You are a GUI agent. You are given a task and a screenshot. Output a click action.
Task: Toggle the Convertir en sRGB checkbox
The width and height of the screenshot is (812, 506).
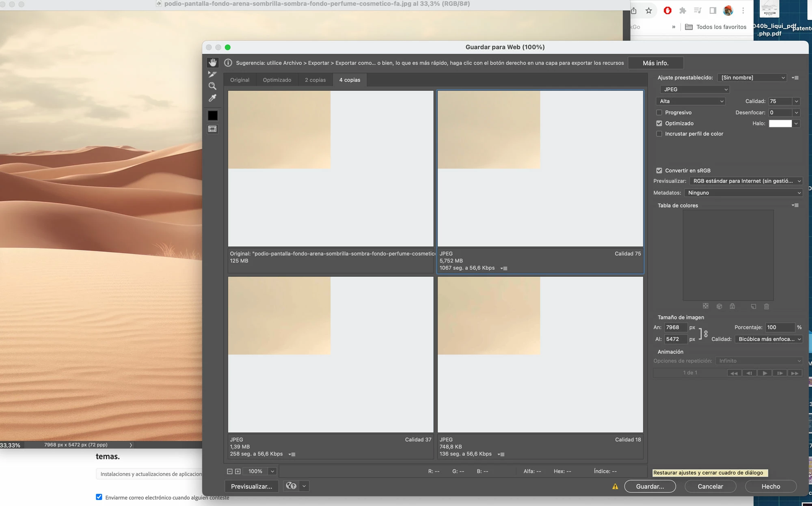click(x=659, y=170)
